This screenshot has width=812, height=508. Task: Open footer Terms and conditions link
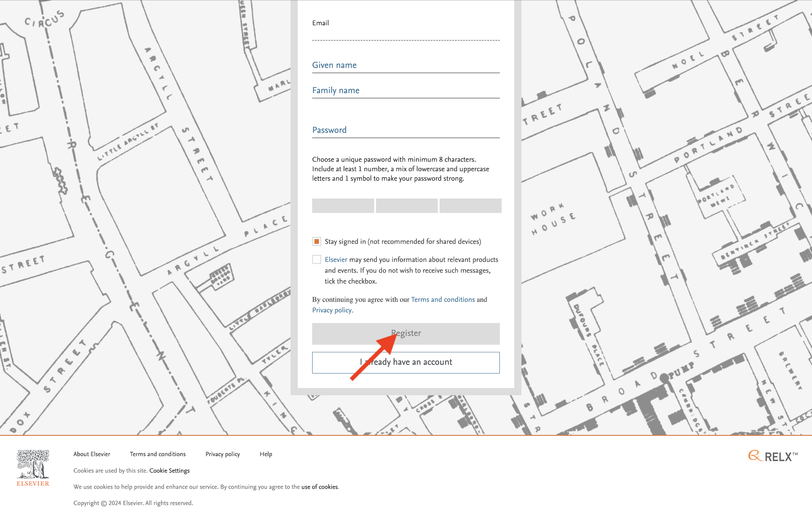point(158,454)
